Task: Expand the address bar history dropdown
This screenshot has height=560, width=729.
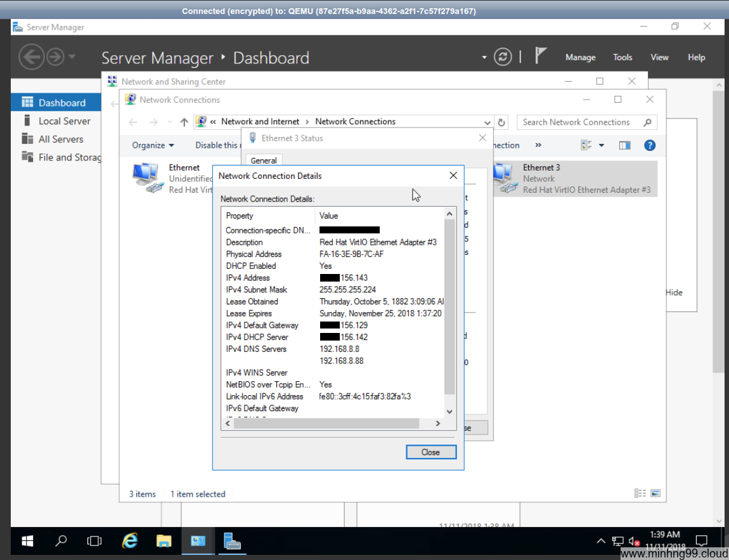Action: pyautogui.click(x=487, y=122)
